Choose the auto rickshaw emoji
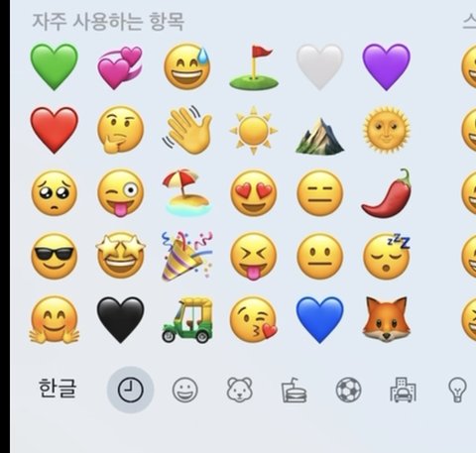This screenshot has height=453, width=476. pos(187,320)
